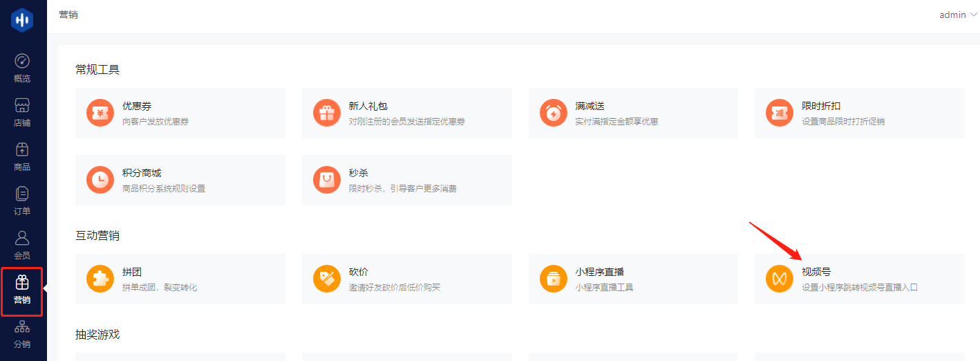This screenshot has height=361, width=980.
Task: Click the 满减送 alarm clock icon
Action: [553, 113]
